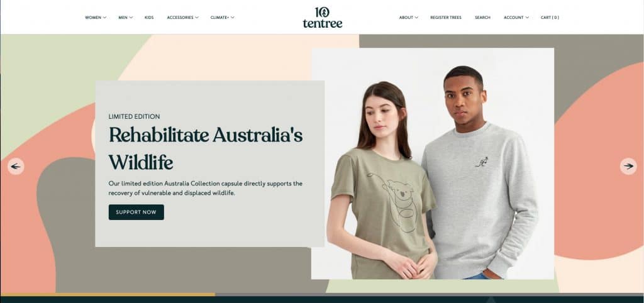Click the Search link
The width and height of the screenshot is (644, 303).
(x=482, y=18)
